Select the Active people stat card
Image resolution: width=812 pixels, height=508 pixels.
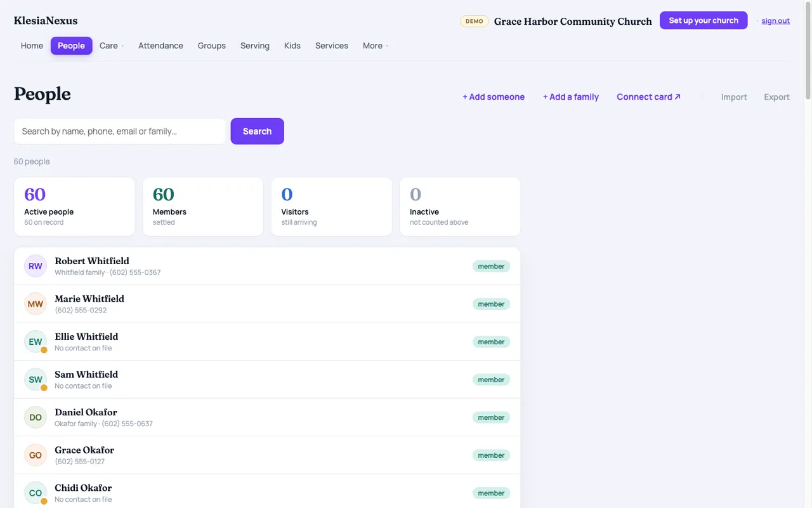tap(74, 206)
